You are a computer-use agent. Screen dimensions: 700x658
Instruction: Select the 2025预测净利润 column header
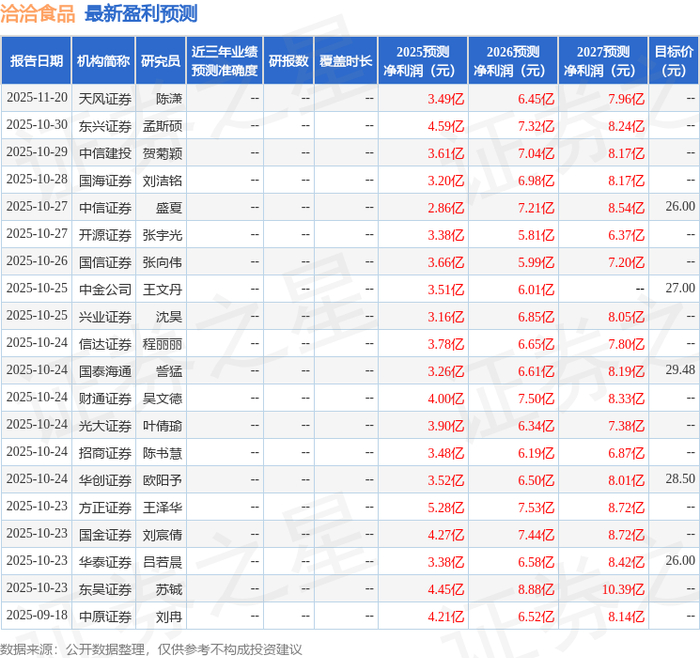423,61
